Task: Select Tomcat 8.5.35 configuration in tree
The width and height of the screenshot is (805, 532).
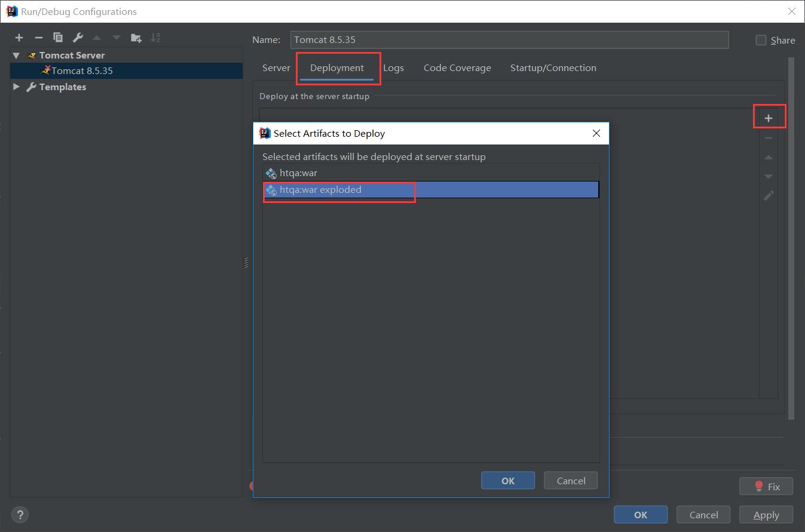Action: pyautogui.click(x=126, y=70)
